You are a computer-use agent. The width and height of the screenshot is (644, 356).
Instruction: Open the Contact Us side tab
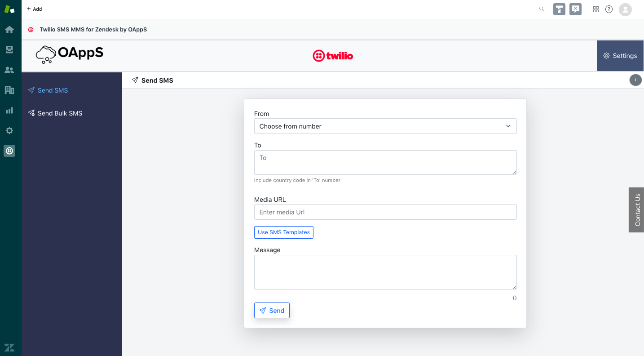coord(636,210)
